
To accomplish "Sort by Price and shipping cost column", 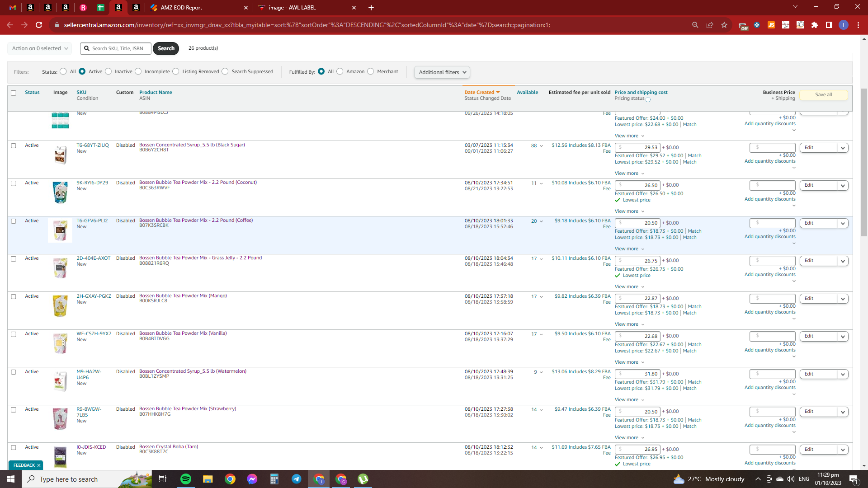I will (641, 92).
